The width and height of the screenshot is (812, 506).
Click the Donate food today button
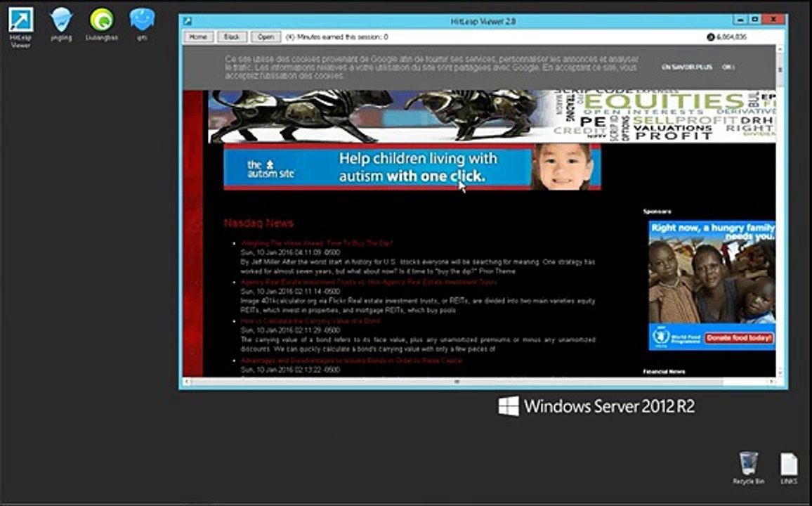[739, 337]
